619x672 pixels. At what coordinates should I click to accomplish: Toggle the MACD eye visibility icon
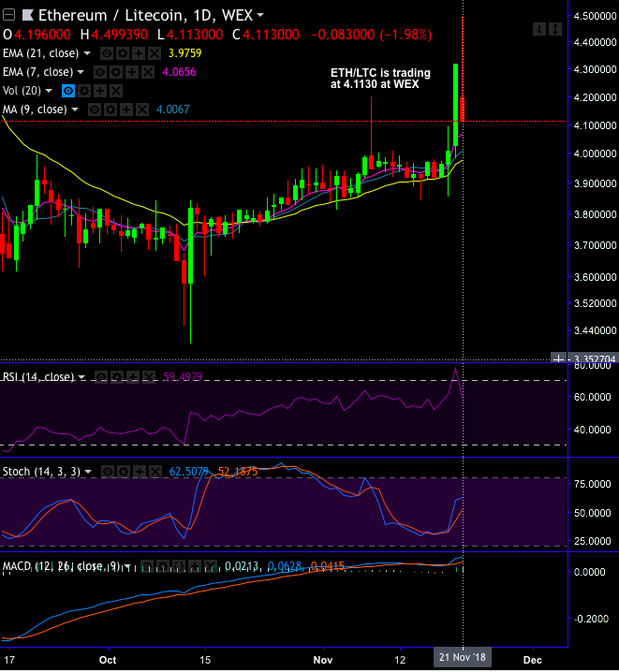click(147, 566)
